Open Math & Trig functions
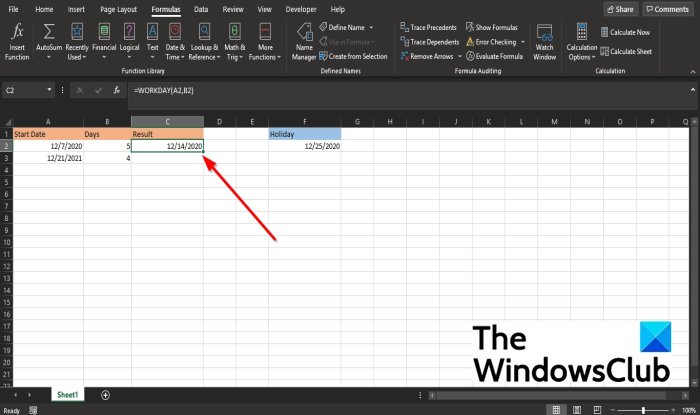 tap(235, 42)
